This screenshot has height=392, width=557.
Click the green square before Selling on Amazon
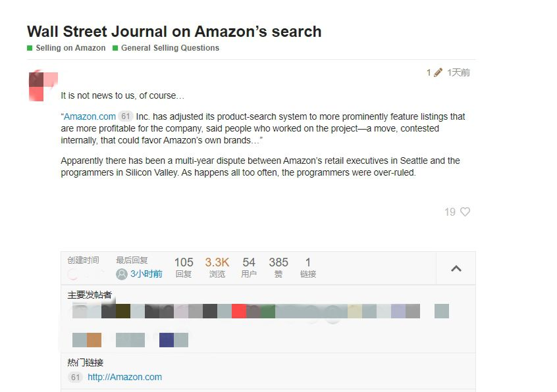click(30, 48)
